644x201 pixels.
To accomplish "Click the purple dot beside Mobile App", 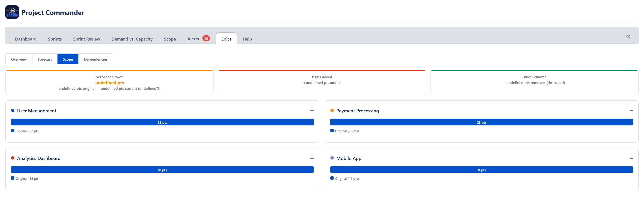I will pyautogui.click(x=332, y=158).
